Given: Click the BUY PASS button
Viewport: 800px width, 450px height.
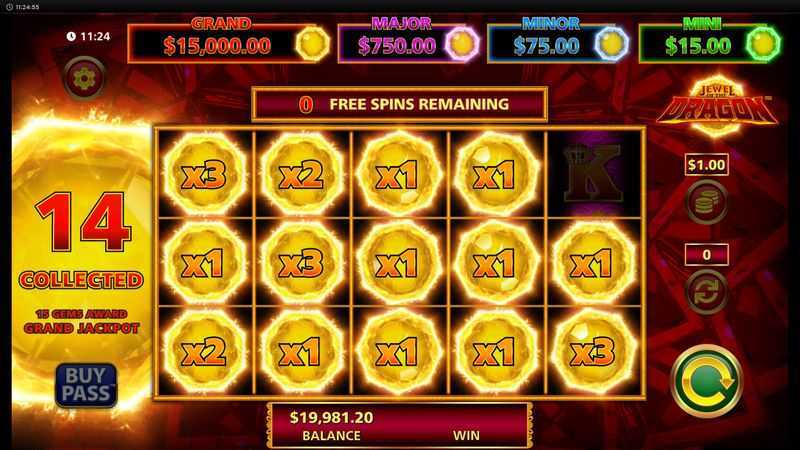Looking at the screenshot, I should pyautogui.click(x=86, y=385).
